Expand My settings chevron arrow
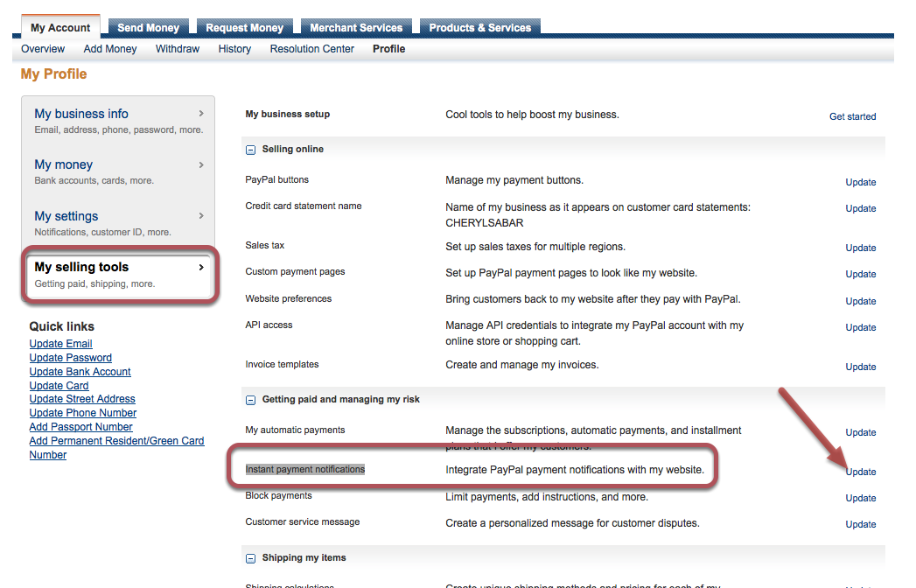 tap(201, 215)
